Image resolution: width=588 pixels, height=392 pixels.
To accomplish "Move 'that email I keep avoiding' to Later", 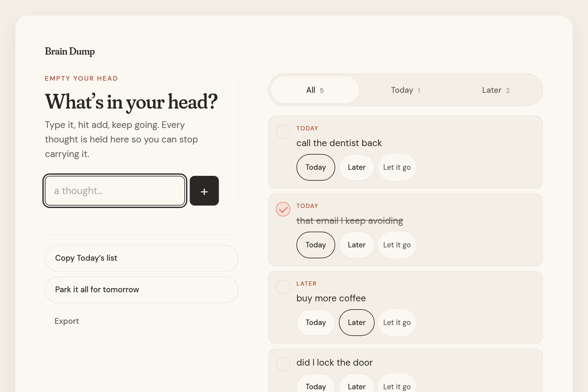I will [357, 245].
